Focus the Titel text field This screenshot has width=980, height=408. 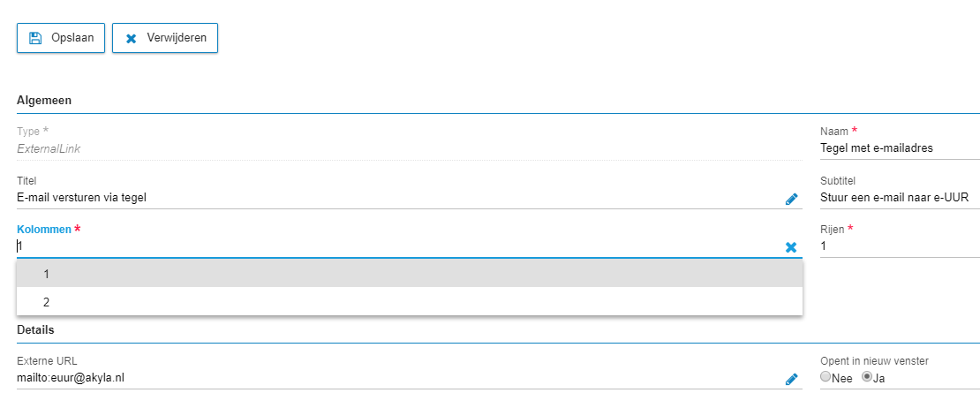pyautogui.click(x=399, y=198)
